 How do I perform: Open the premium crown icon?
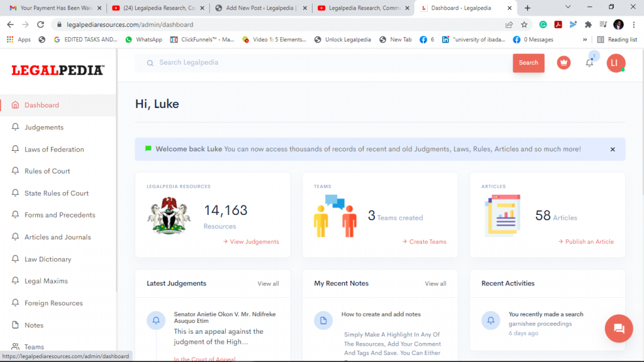click(x=563, y=63)
